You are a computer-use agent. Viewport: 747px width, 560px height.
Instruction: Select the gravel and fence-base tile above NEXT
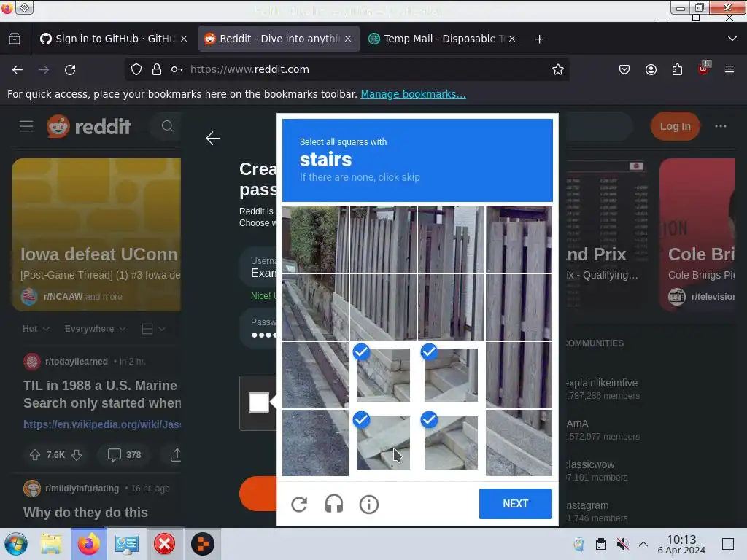tap(519, 443)
